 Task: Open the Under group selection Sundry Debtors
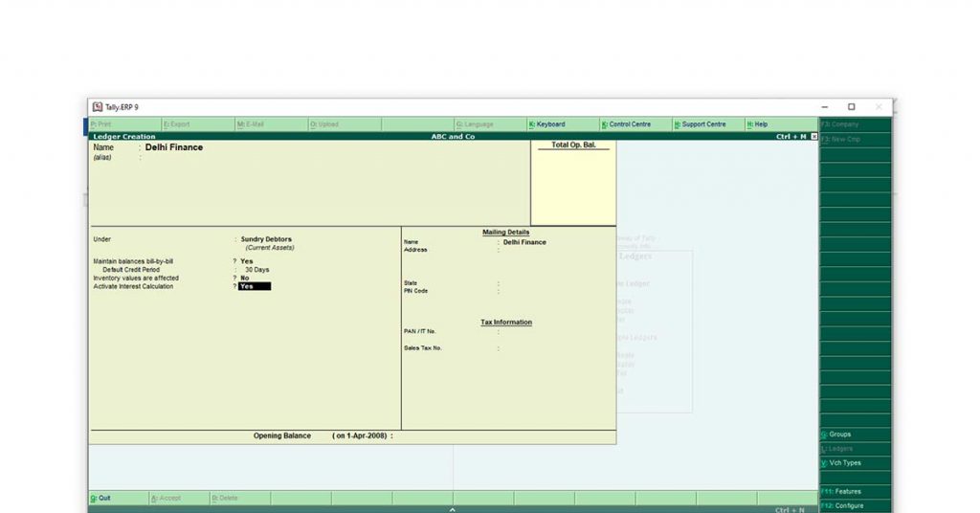pyautogui.click(x=266, y=239)
